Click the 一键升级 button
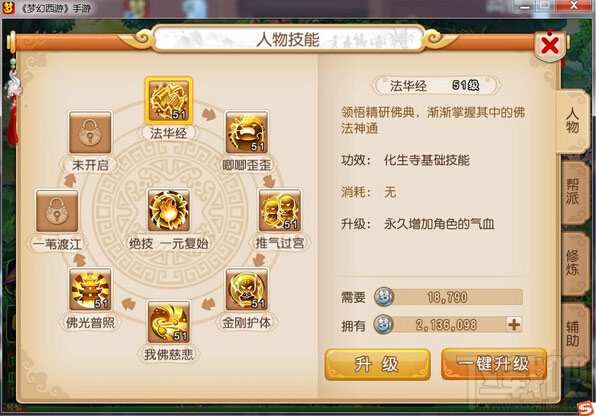The image size is (596, 416). (x=494, y=364)
